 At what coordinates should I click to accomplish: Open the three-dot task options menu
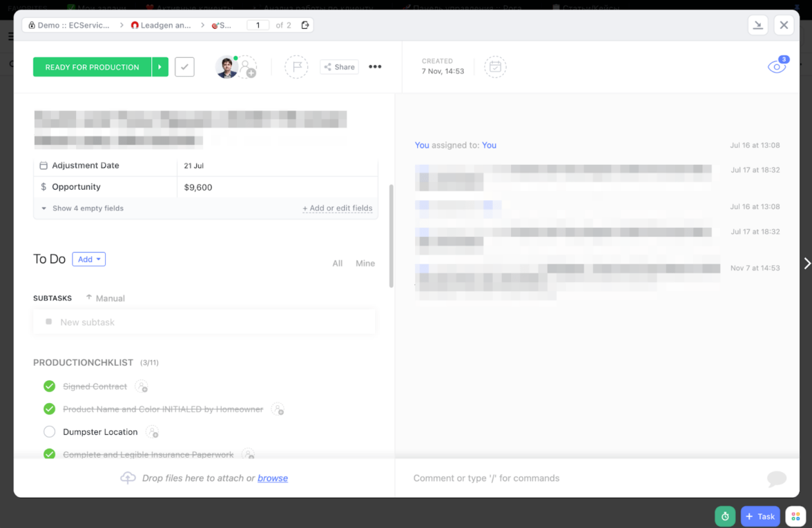pyautogui.click(x=375, y=67)
